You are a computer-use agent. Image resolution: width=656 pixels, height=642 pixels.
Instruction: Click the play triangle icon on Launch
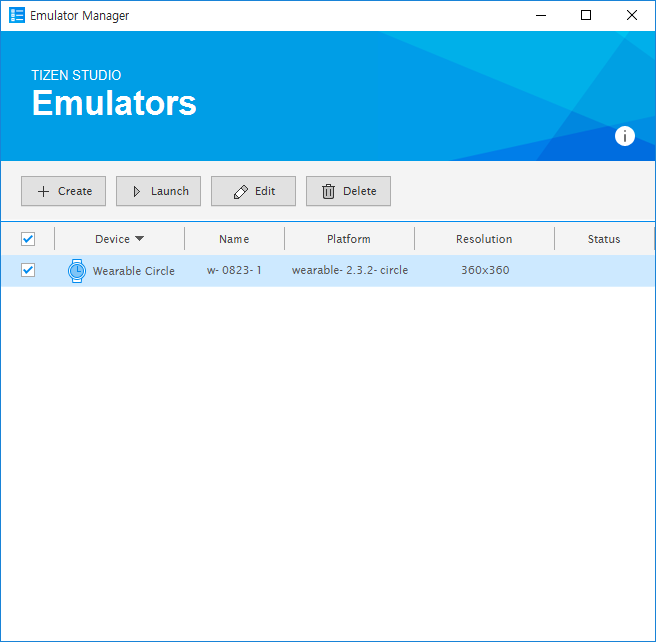pos(137,191)
